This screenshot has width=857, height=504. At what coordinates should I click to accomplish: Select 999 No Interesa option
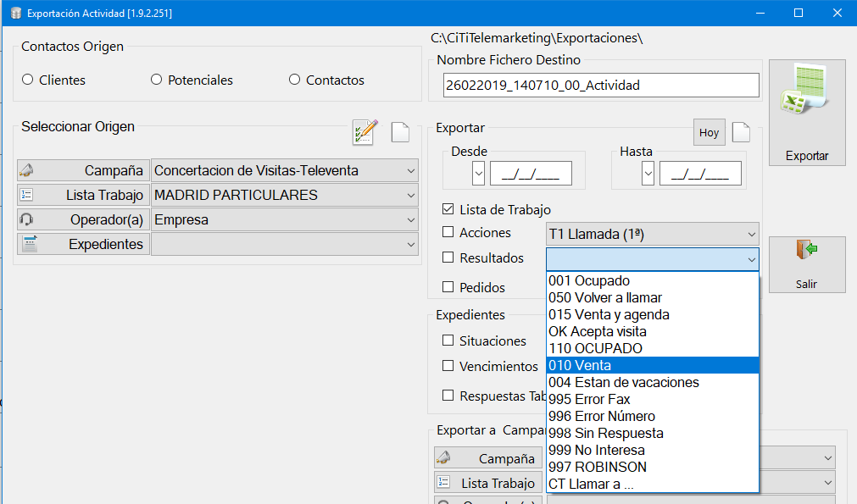point(653,450)
